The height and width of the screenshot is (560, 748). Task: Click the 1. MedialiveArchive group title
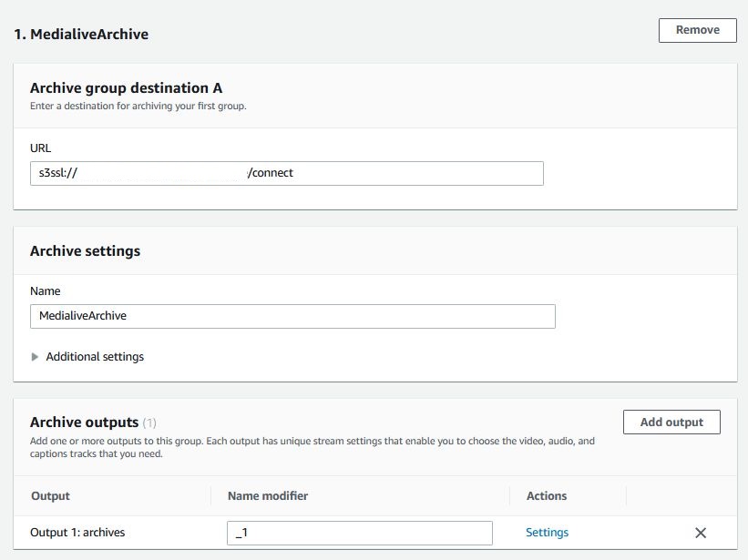[81, 35]
